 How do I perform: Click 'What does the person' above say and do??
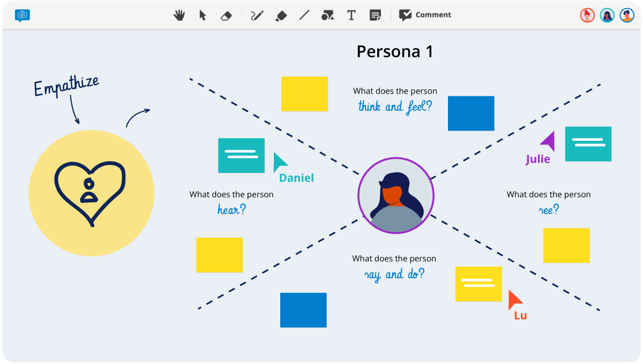(394, 259)
